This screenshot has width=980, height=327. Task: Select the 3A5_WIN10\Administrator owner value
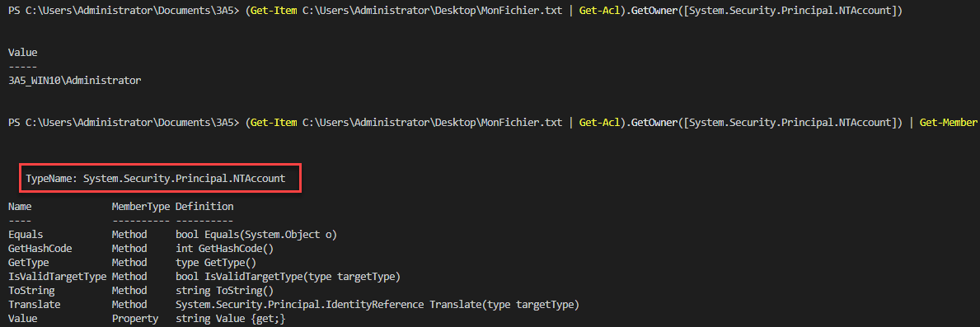click(x=75, y=81)
